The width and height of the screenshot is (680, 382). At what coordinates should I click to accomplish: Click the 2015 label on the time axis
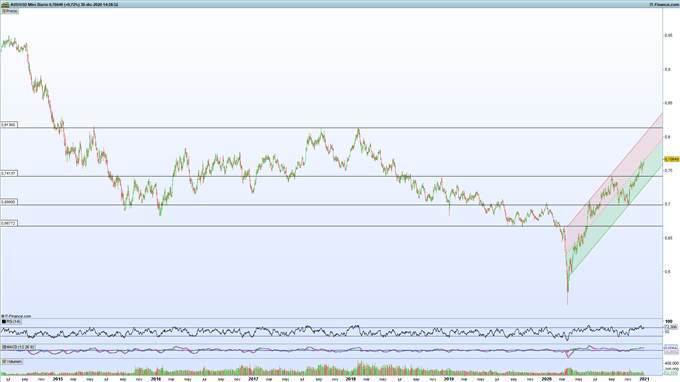(58, 379)
